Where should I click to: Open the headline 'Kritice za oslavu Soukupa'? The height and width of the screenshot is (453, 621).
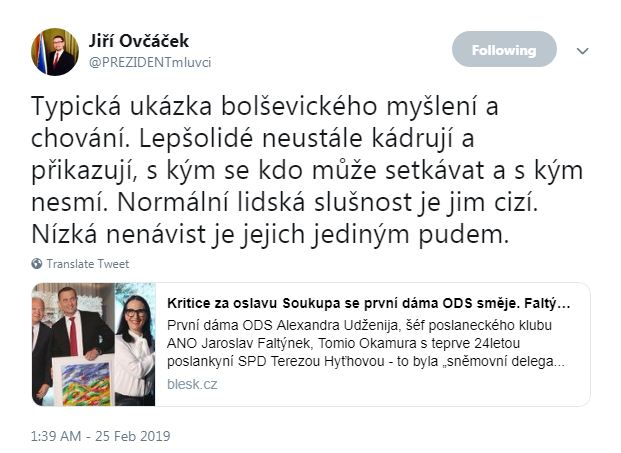369,303
